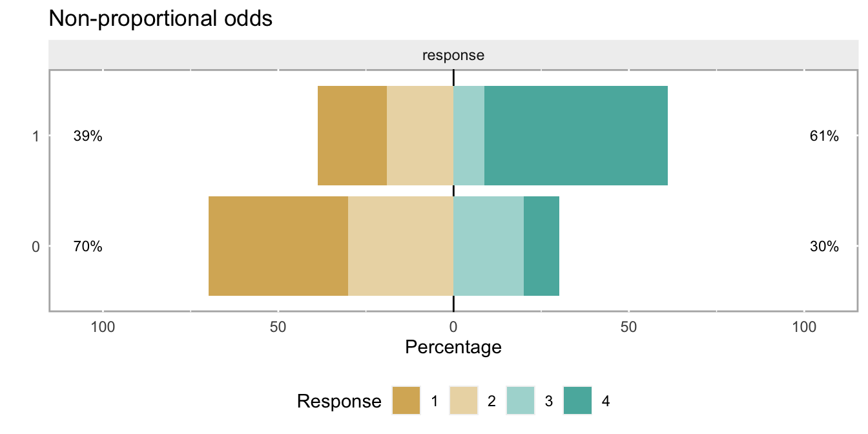Click the center 0 axis tick label

click(x=453, y=327)
